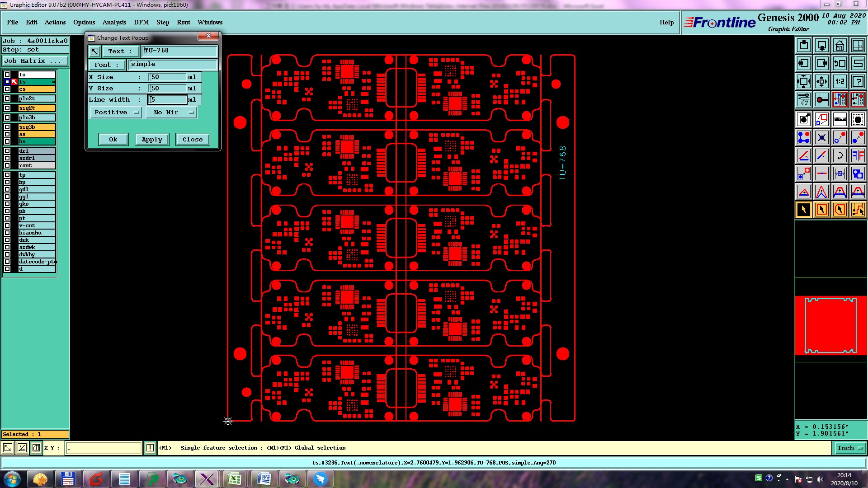Select the net selection tool icon
This screenshot has height=488, width=868.
point(858,210)
